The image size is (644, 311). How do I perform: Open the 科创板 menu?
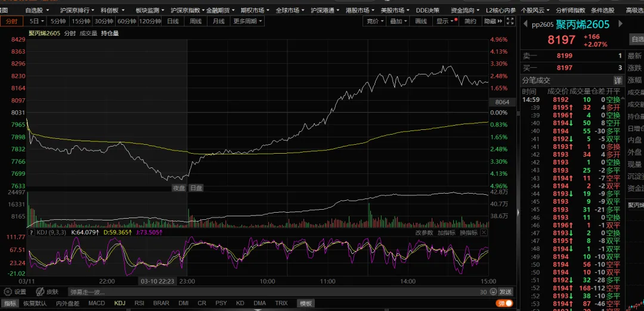tap(113, 10)
